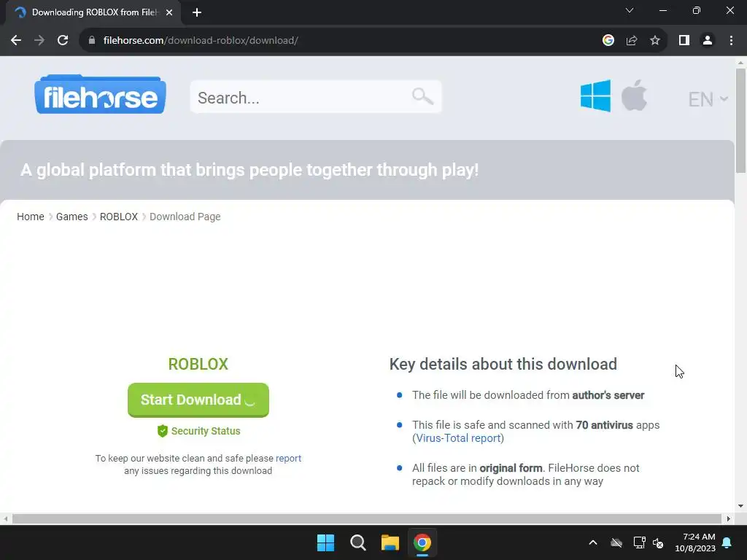
Task: Click the browser forward arrow
Action: click(x=39, y=41)
